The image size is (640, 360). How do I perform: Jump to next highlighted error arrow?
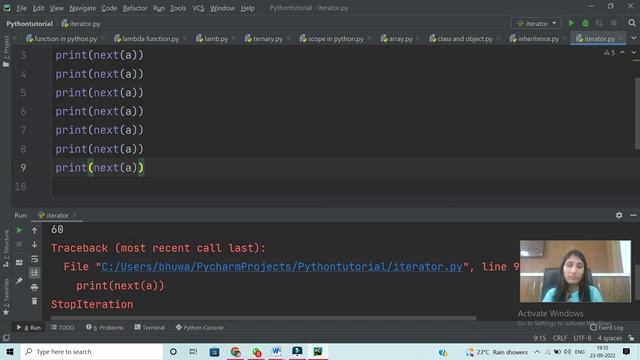tap(633, 52)
